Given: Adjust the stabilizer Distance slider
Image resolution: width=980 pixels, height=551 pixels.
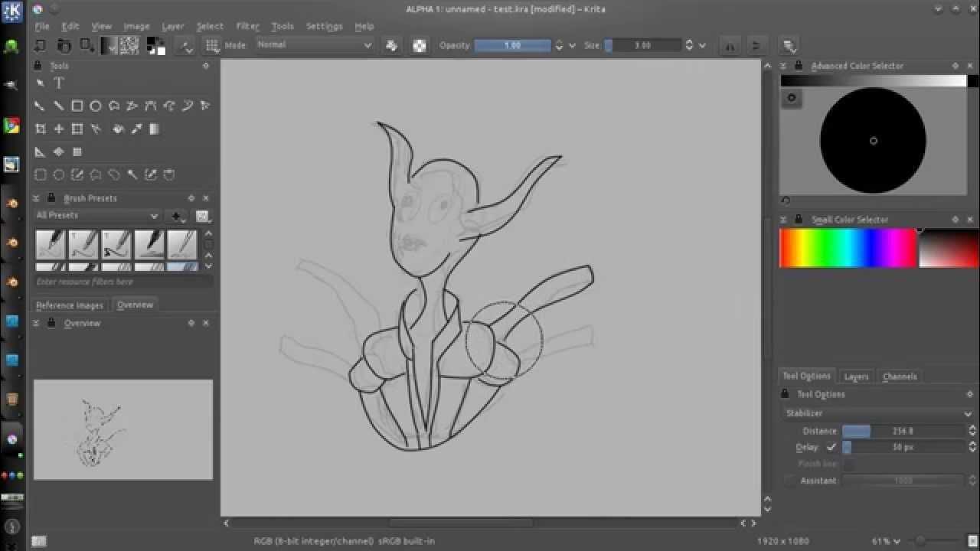Looking at the screenshot, I should (904, 431).
